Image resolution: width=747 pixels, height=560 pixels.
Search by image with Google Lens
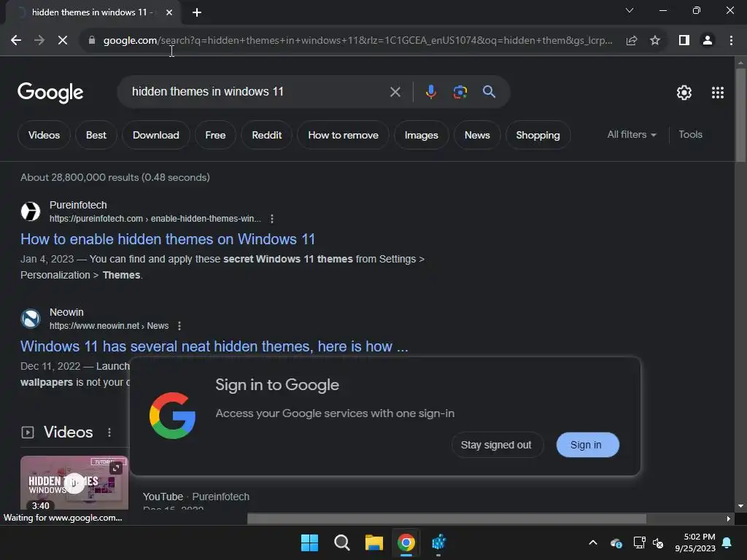[x=460, y=92]
